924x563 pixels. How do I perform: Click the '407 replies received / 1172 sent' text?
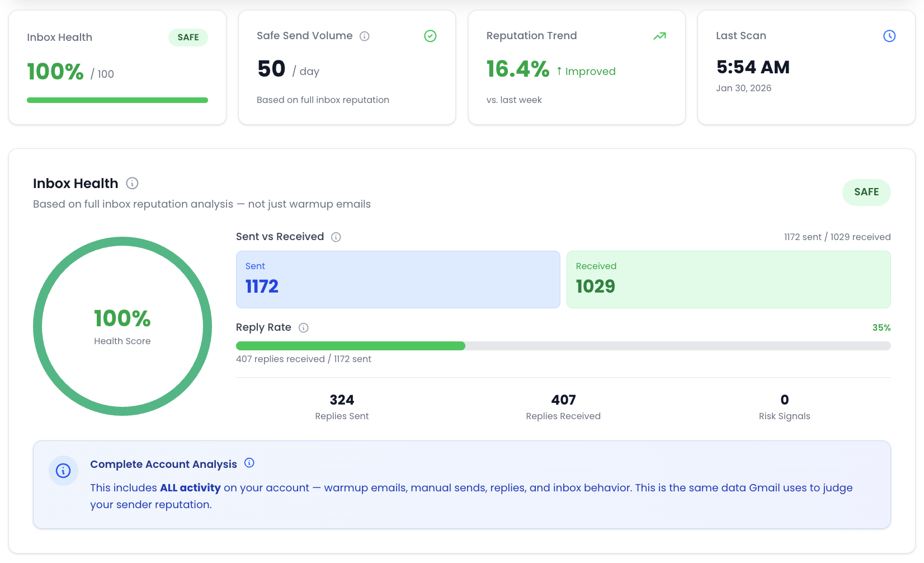click(304, 359)
